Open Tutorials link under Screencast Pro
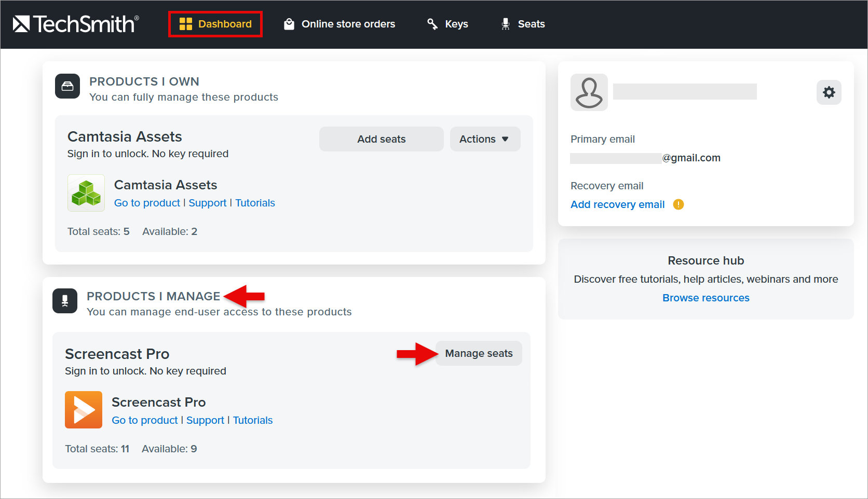868x499 pixels. click(x=253, y=420)
